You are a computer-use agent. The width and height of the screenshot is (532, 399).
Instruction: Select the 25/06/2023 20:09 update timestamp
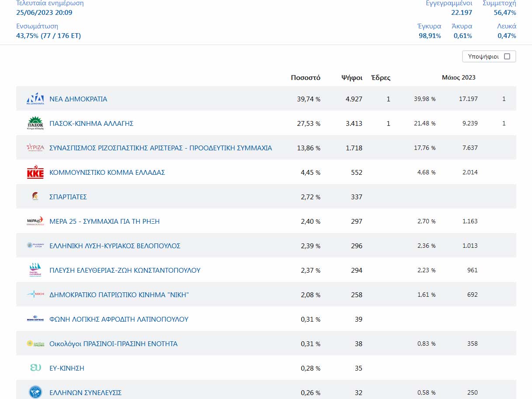(x=44, y=12)
